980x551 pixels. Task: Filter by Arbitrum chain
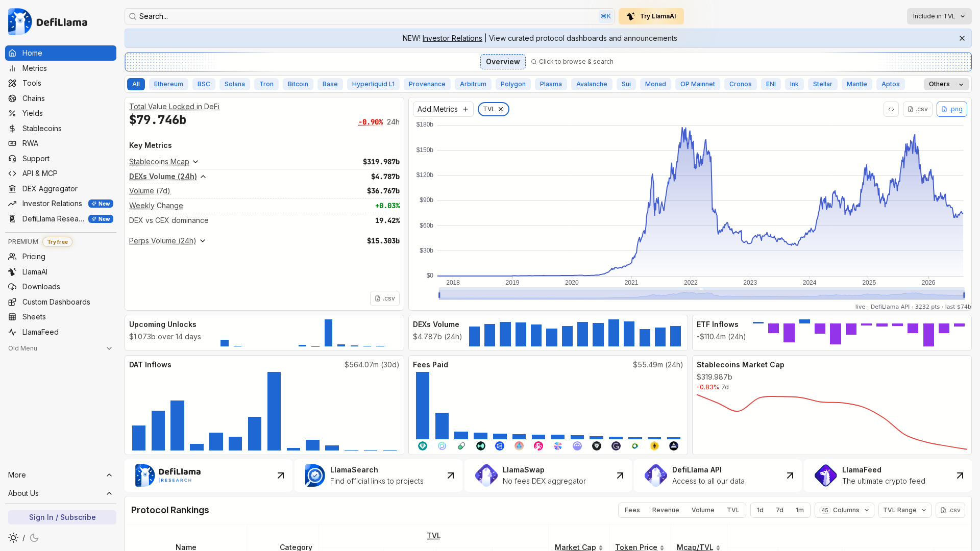tap(473, 84)
